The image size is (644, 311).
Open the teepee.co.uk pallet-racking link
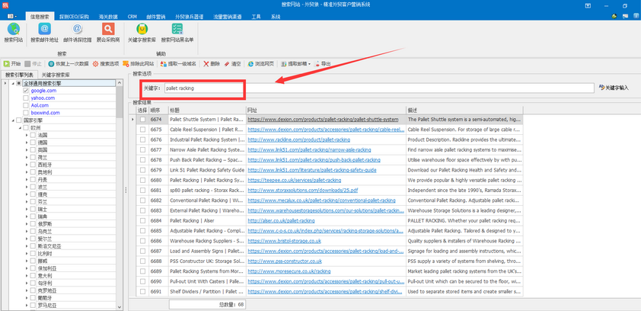[x=295, y=180]
